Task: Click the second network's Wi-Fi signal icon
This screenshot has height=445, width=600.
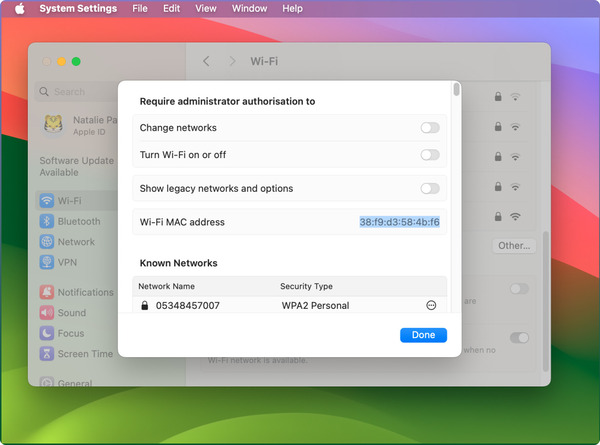Action: pos(515,127)
